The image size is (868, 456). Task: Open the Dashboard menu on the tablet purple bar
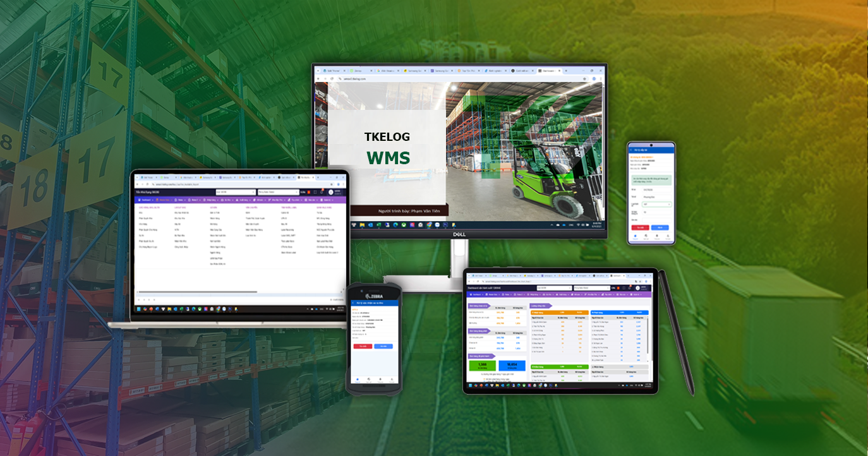click(477, 294)
